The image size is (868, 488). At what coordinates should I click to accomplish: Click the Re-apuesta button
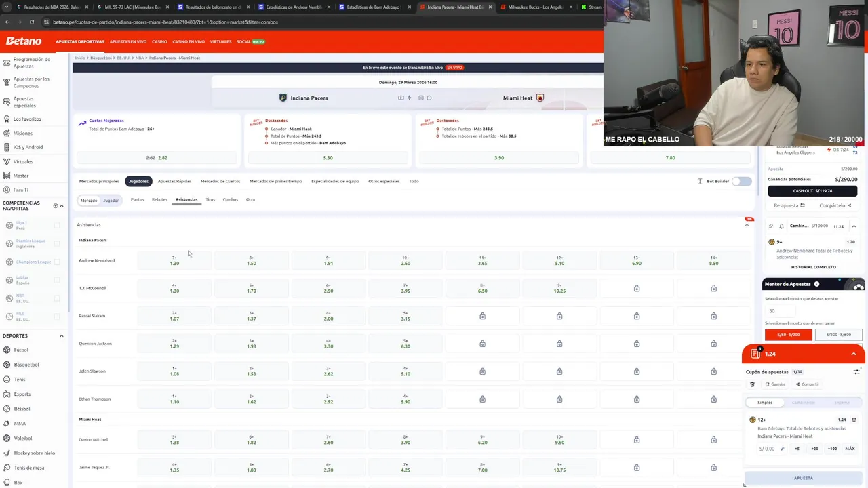789,205
